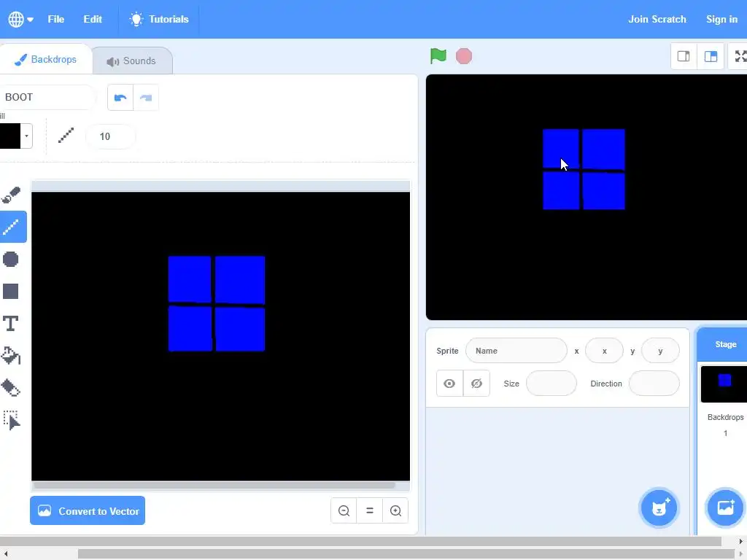Click the line width icon
Image resolution: width=747 pixels, height=560 pixels.
(x=66, y=136)
